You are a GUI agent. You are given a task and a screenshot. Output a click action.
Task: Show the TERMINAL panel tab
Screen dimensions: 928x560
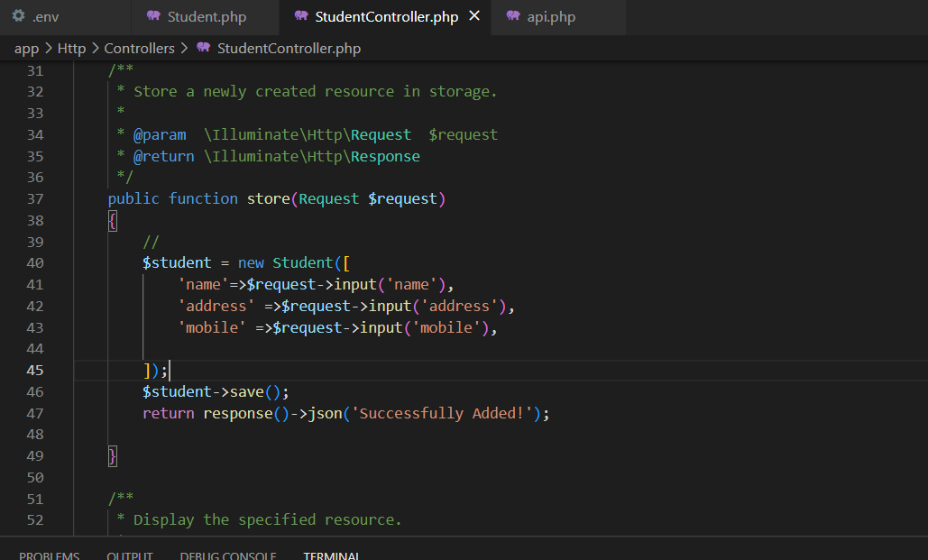(331, 555)
